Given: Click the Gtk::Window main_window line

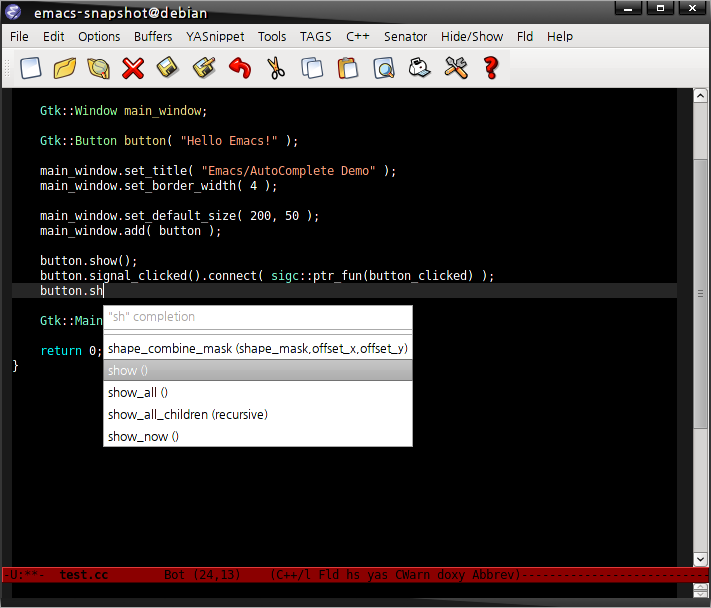Looking at the screenshot, I should [123, 111].
